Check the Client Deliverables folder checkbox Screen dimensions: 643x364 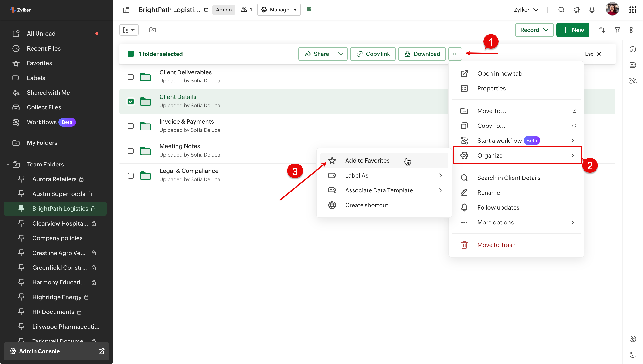[130, 77]
